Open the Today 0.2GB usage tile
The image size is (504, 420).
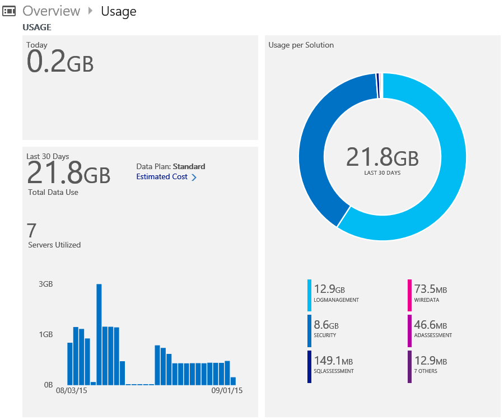click(140, 87)
